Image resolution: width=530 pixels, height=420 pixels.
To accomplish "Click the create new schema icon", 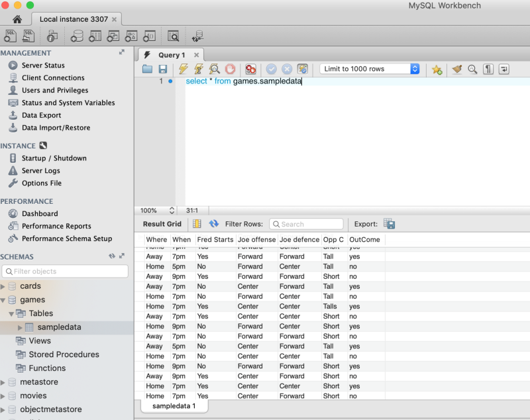I will [x=77, y=36].
